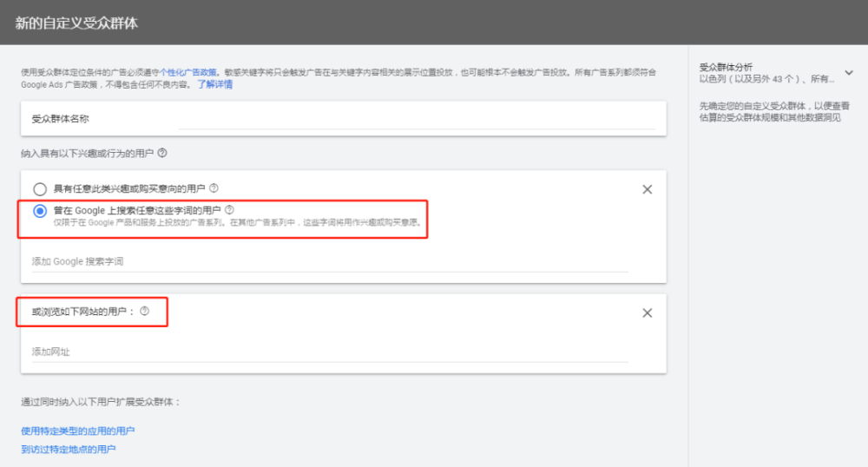
Task: Click the '新的自定义受众群体' title text
Action: (x=76, y=23)
